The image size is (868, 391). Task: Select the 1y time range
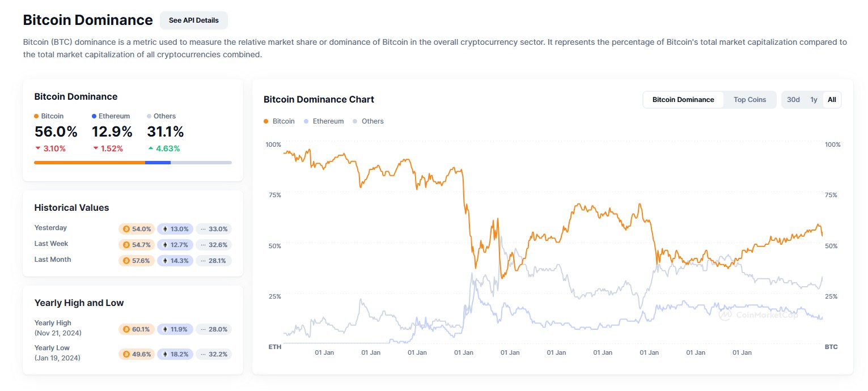814,99
